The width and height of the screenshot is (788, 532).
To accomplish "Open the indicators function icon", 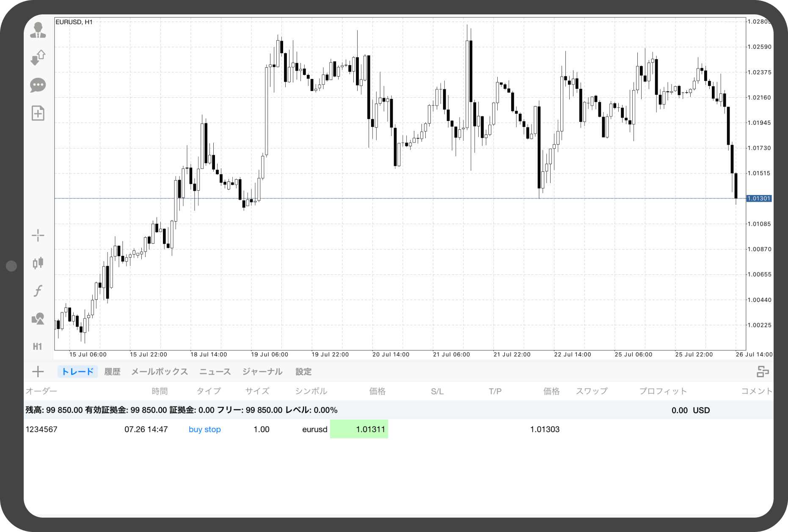I will (38, 291).
